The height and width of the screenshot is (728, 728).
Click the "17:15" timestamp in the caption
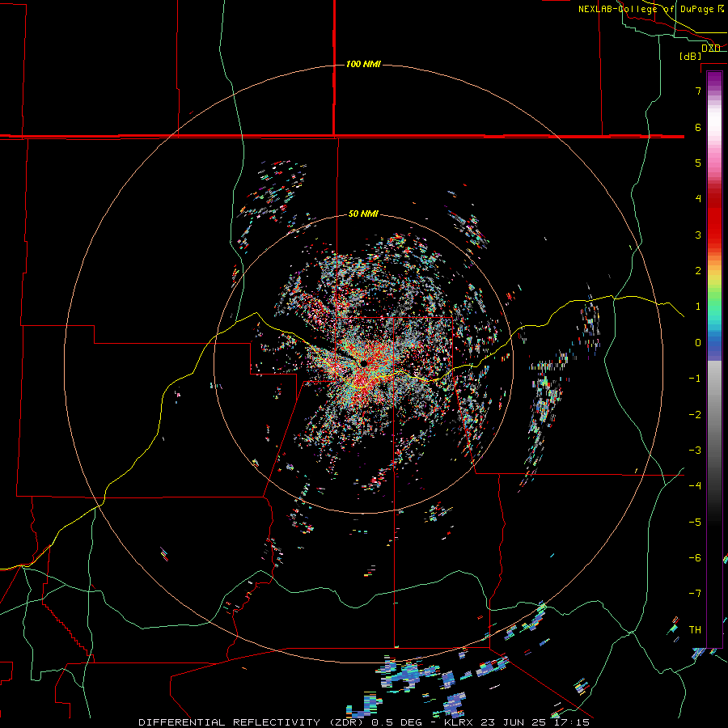(x=572, y=722)
